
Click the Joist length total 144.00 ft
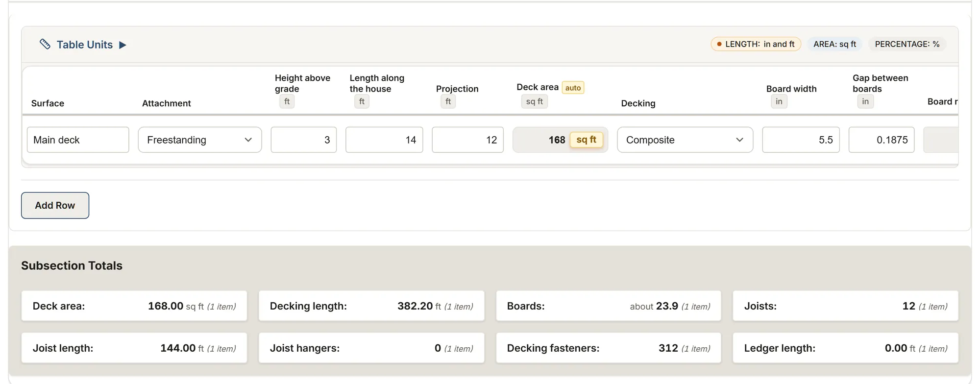(x=134, y=348)
